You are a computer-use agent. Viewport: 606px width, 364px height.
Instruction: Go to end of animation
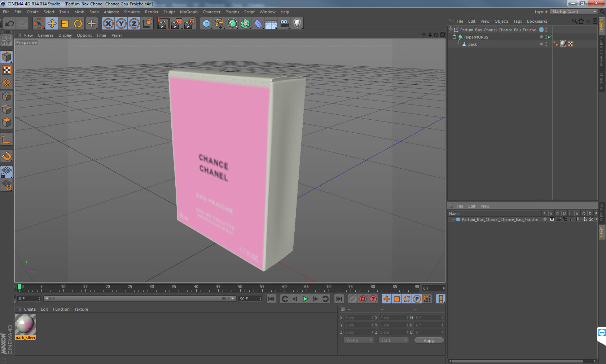click(339, 299)
